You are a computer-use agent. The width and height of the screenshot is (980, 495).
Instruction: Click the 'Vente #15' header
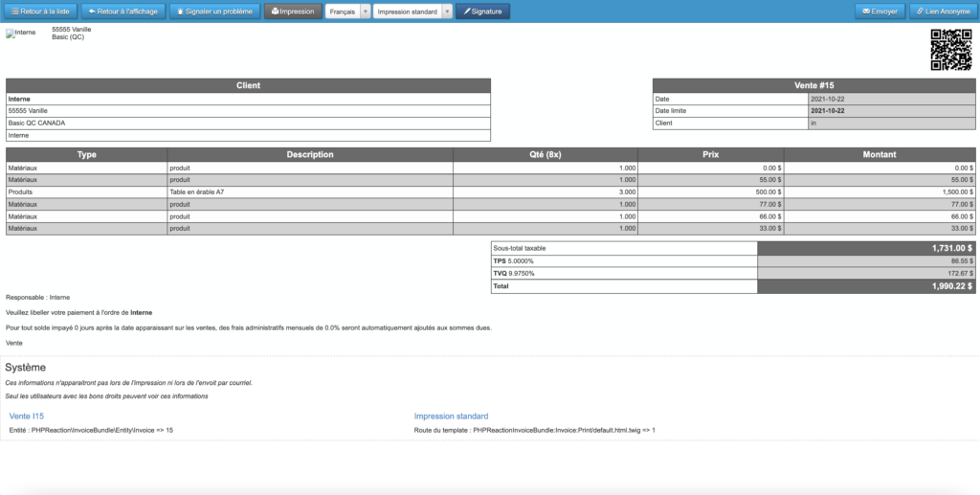pyautogui.click(x=813, y=85)
